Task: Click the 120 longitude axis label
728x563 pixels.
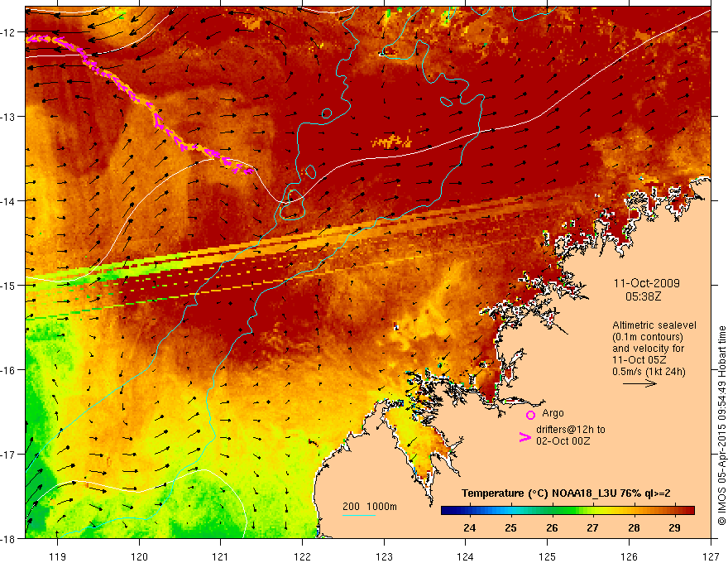Action: (x=139, y=556)
